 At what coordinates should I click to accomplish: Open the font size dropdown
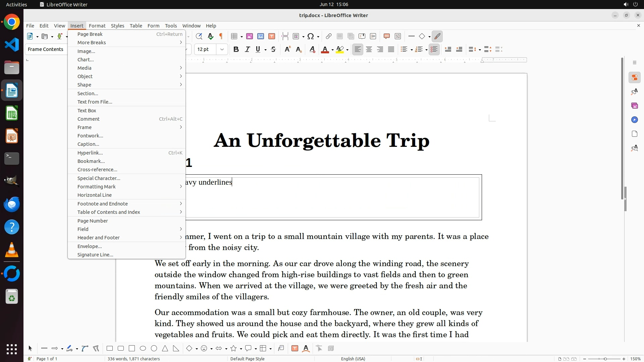(x=222, y=50)
